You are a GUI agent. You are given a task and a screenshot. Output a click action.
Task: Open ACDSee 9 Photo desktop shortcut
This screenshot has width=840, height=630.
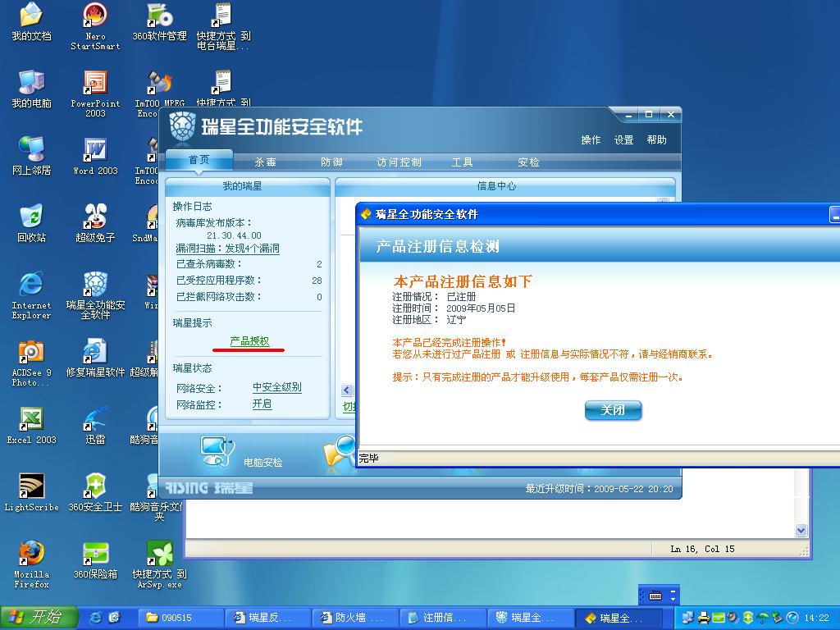pos(31,363)
